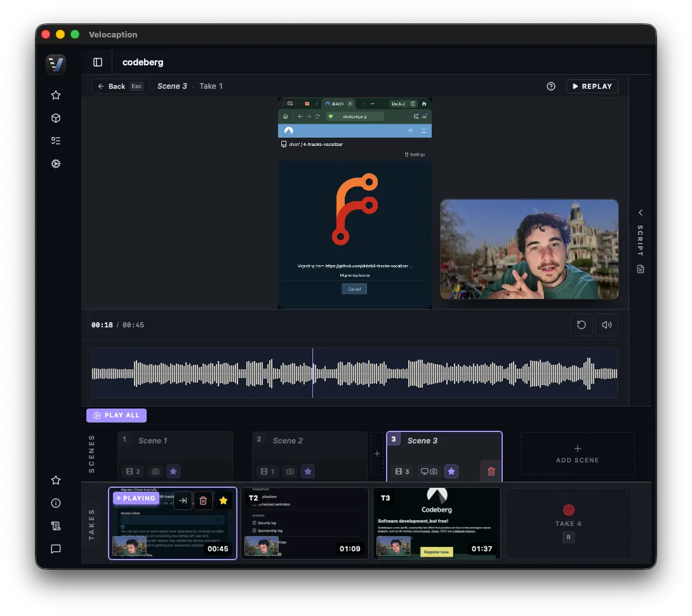Select the playing take thumbnail 00:45
692x616 pixels.
[x=173, y=523]
